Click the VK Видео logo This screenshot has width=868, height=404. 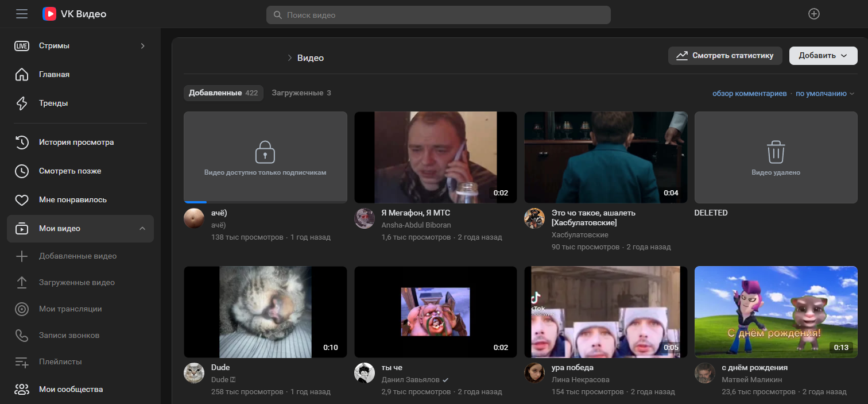coord(75,14)
